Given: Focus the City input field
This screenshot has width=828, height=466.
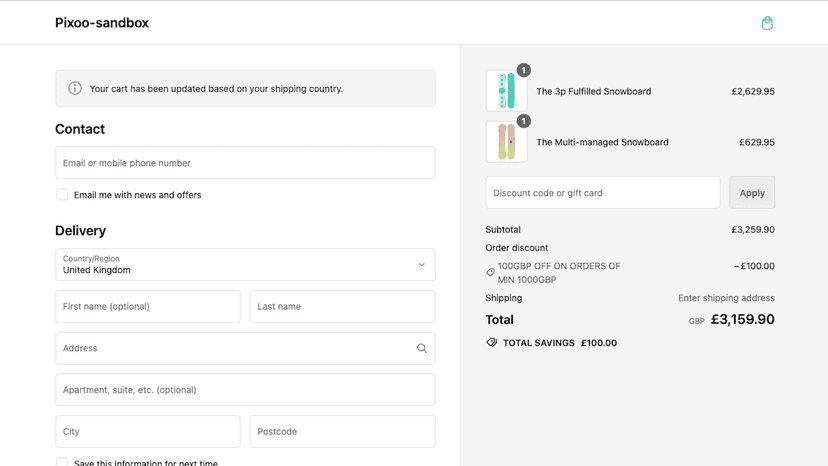Looking at the screenshot, I should tap(148, 432).
